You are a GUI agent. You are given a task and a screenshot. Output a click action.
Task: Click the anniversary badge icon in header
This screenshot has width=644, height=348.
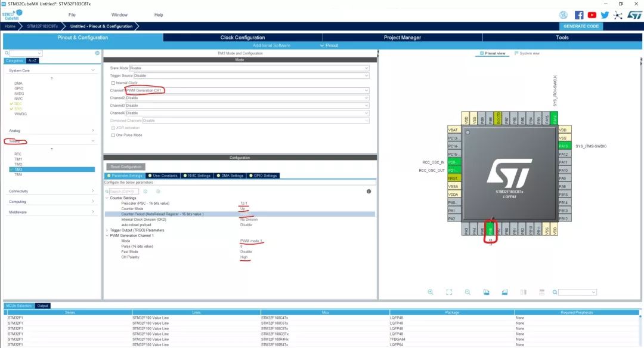click(563, 15)
